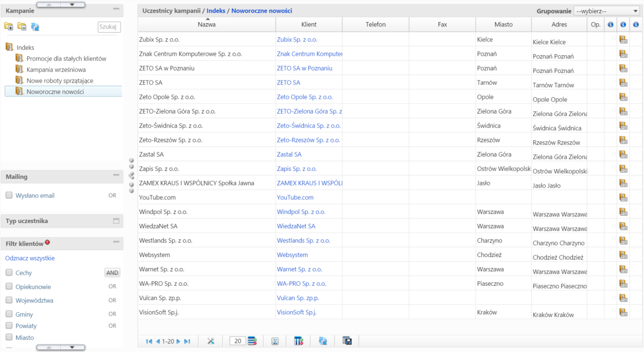Toggle OR operator beside Opiekunowie

tap(112, 286)
